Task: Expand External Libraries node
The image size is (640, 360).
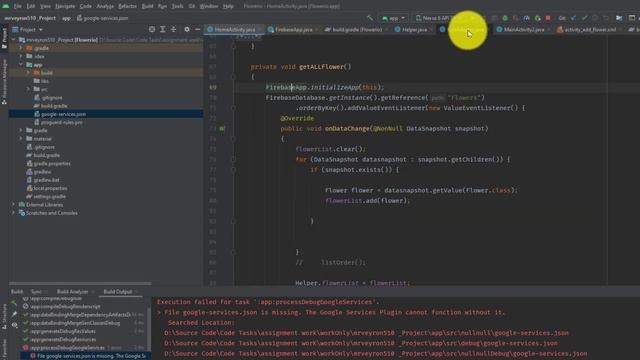Action: click(13, 204)
